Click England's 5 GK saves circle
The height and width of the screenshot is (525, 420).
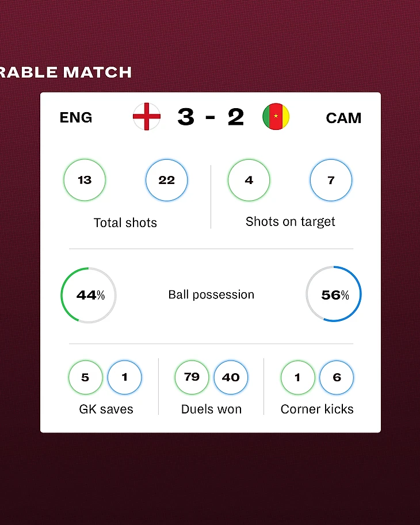click(85, 377)
